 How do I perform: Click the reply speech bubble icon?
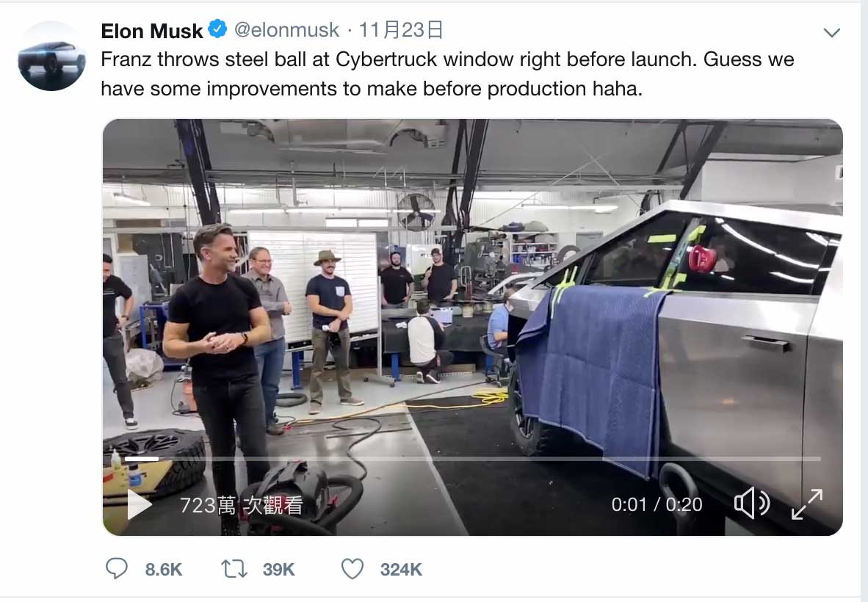click(x=116, y=568)
